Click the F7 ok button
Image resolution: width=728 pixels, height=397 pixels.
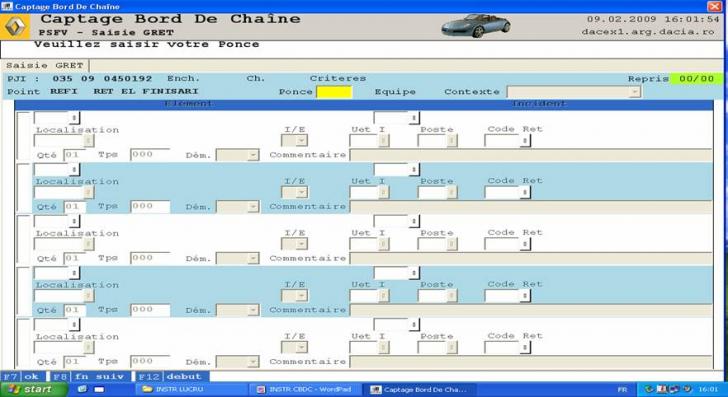point(22,377)
